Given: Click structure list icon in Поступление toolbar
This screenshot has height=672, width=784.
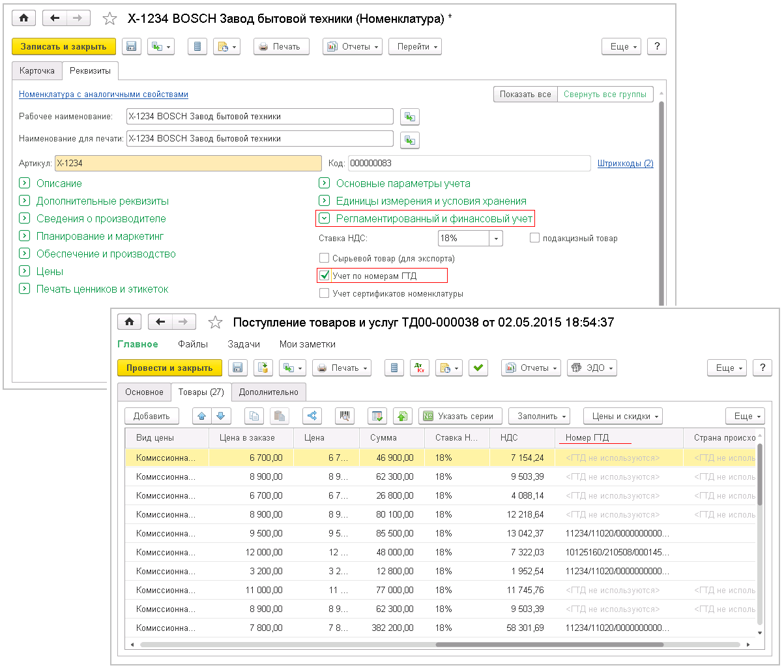Looking at the screenshot, I should [394, 368].
